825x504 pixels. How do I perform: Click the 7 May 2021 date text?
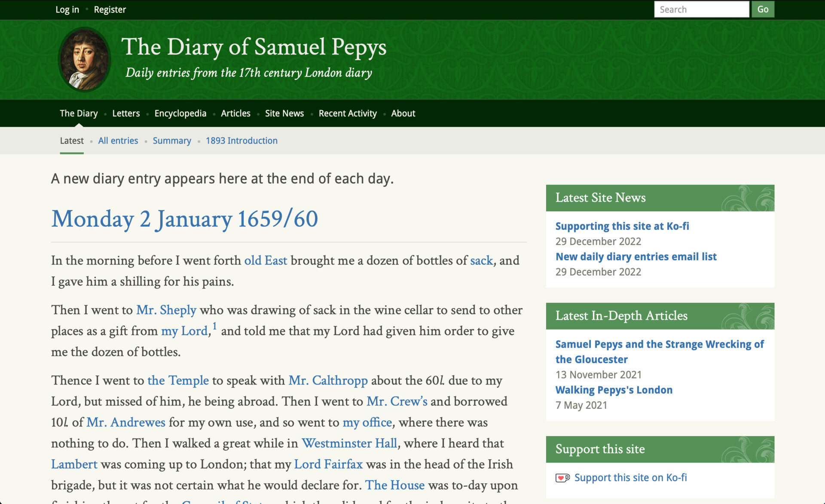coord(581,405)
